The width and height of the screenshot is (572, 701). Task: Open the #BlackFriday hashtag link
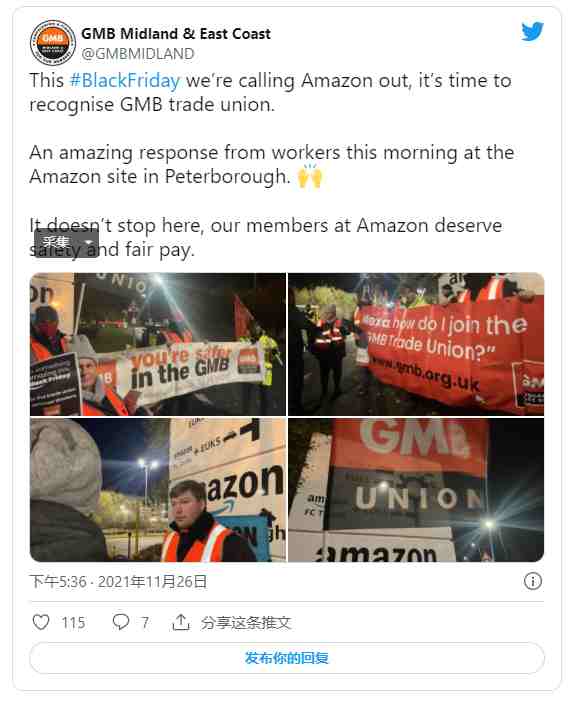click(x=125, y=81)
